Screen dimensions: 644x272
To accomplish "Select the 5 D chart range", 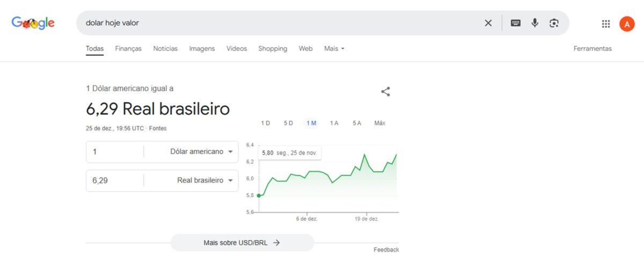I will tap(288, 123).
